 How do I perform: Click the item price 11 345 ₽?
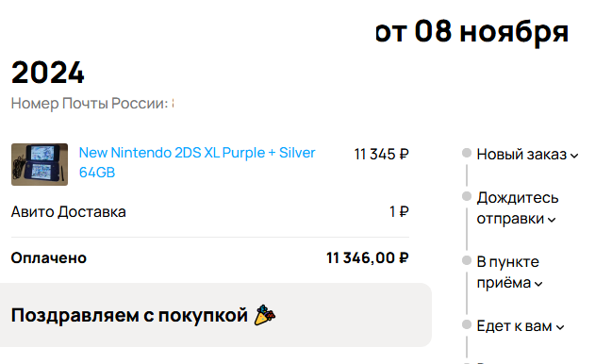(381, 154)
